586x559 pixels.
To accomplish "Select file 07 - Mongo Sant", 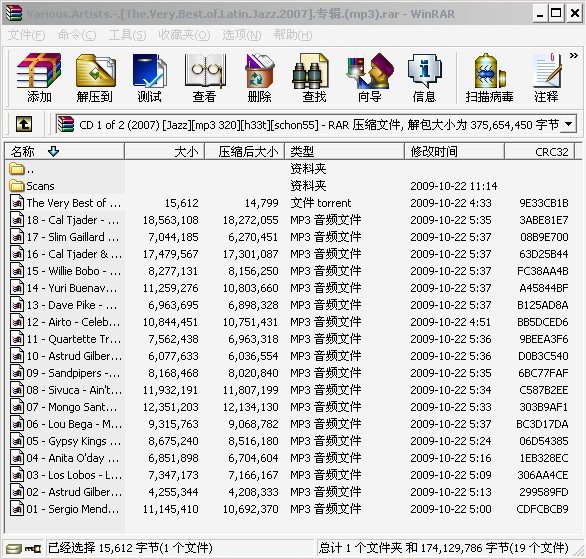I will [x=72, y=407].
